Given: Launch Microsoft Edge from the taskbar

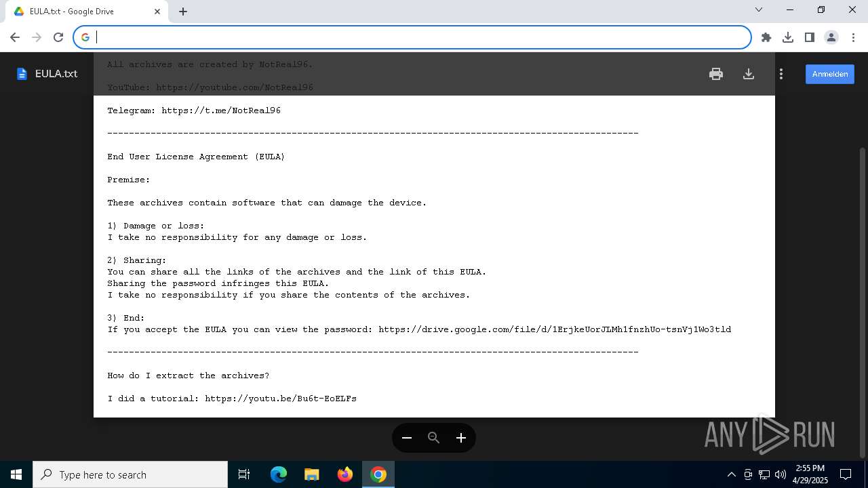Looking at the screenshot, I should click(x=279, y=474).
